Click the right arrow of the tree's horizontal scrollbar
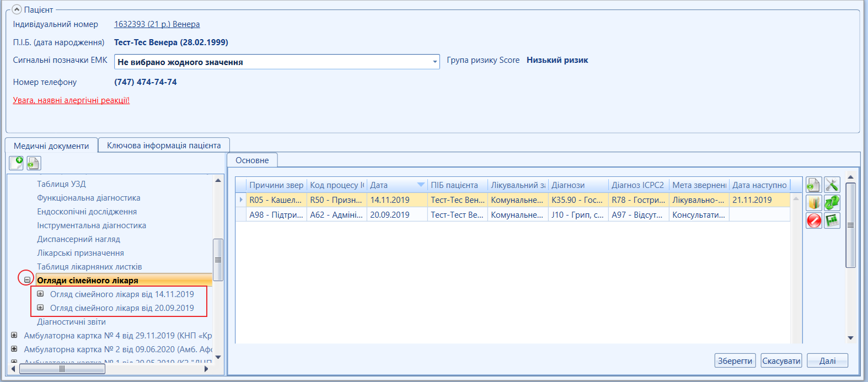This screenshot has width=868, height=382. 206,369
